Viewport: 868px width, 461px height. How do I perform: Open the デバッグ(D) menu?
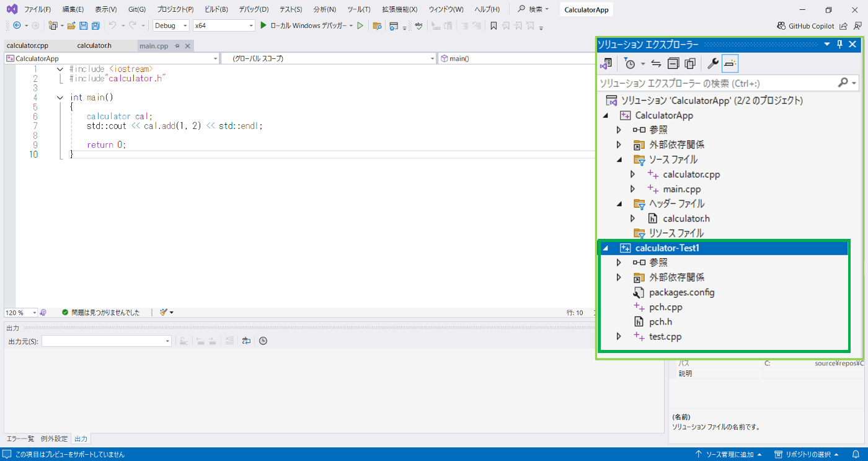pos(254,9)
